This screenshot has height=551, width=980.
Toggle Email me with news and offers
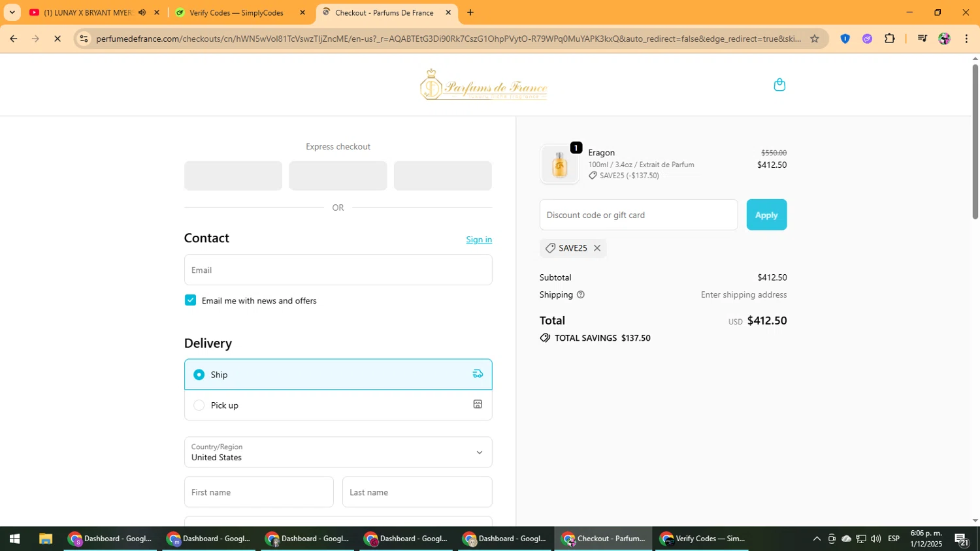click(x=190, y=300)
